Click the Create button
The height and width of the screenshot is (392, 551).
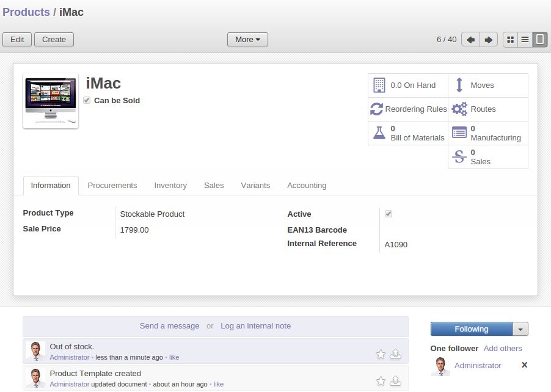point(54,39)
